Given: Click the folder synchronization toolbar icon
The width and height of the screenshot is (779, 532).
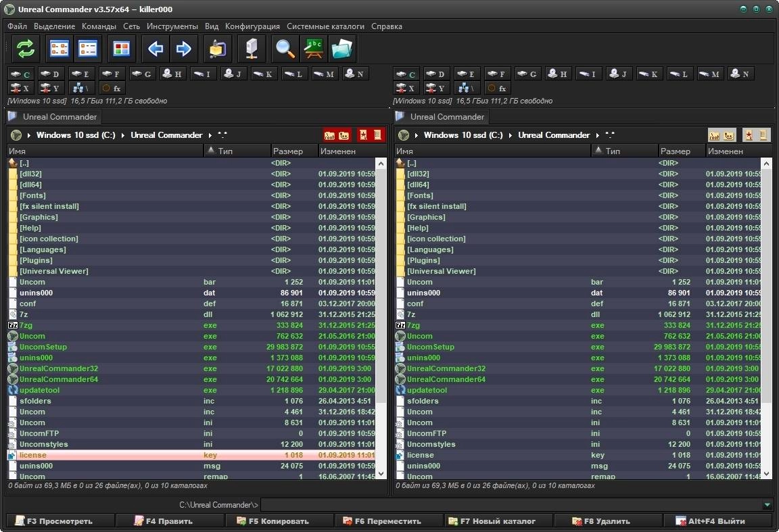Looking at the screenshot, I should 218,49.
